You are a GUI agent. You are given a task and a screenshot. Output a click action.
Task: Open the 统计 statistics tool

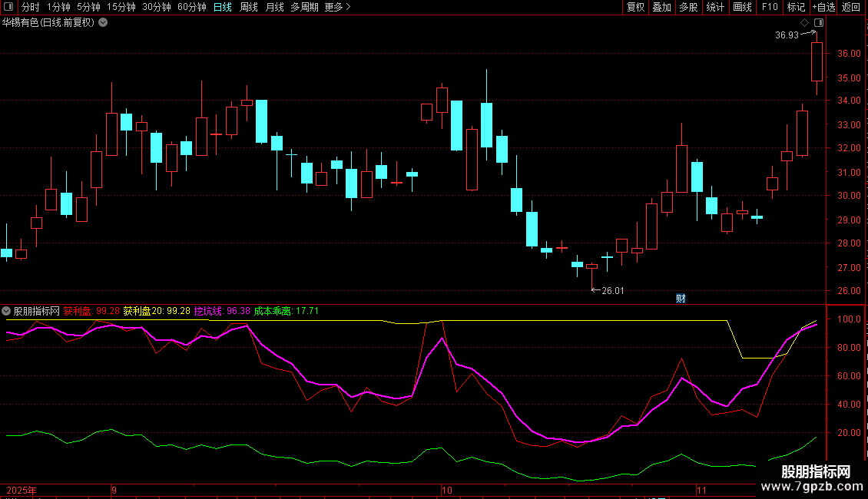pyautogui.click(x=715, y=7)
